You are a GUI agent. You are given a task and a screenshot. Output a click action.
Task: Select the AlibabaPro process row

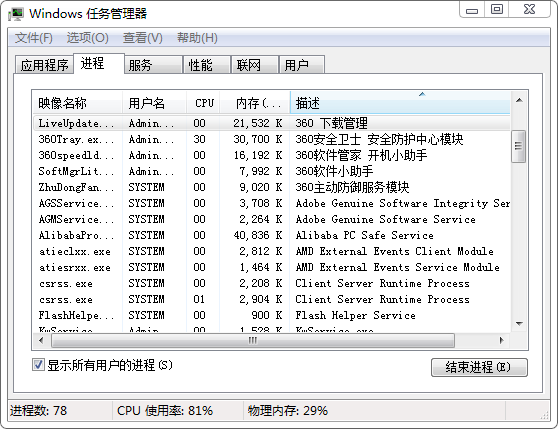(272, 235)
